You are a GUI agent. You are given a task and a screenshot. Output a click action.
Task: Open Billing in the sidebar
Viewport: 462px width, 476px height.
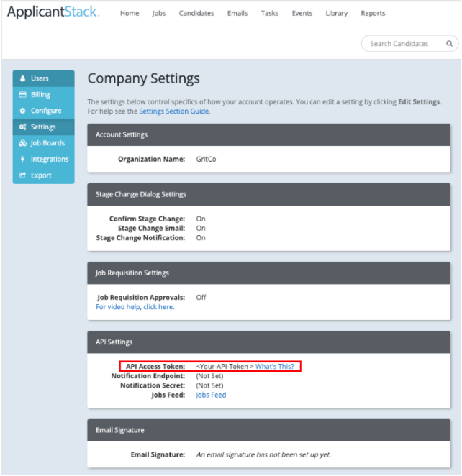point(43,95)
